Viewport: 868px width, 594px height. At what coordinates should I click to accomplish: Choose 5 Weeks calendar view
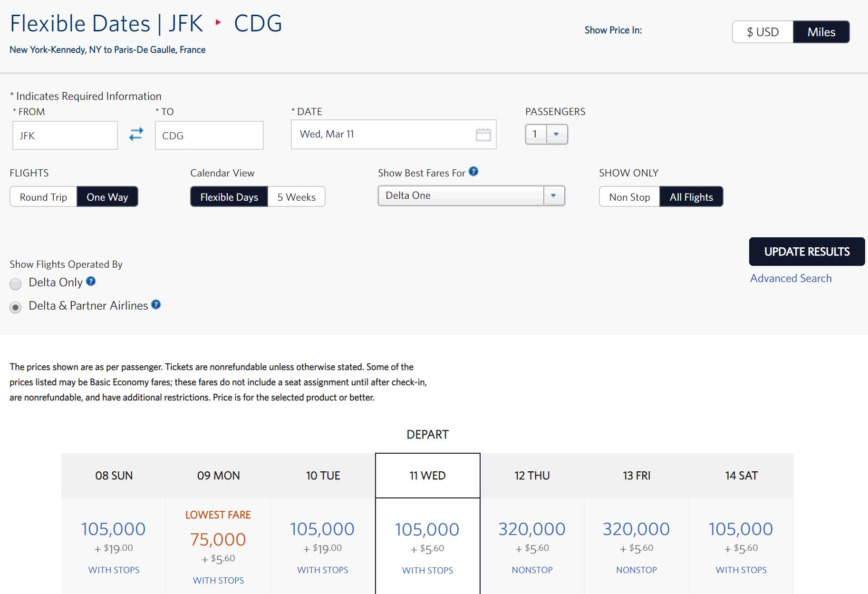pos(297,197)
